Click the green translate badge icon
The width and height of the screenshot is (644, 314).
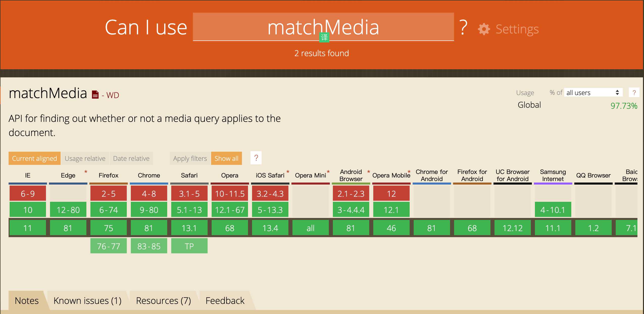(324, 38)
